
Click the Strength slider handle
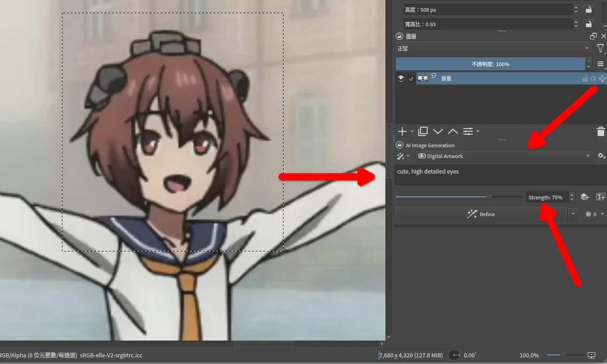pyautogui.click(x=489, y=197)
